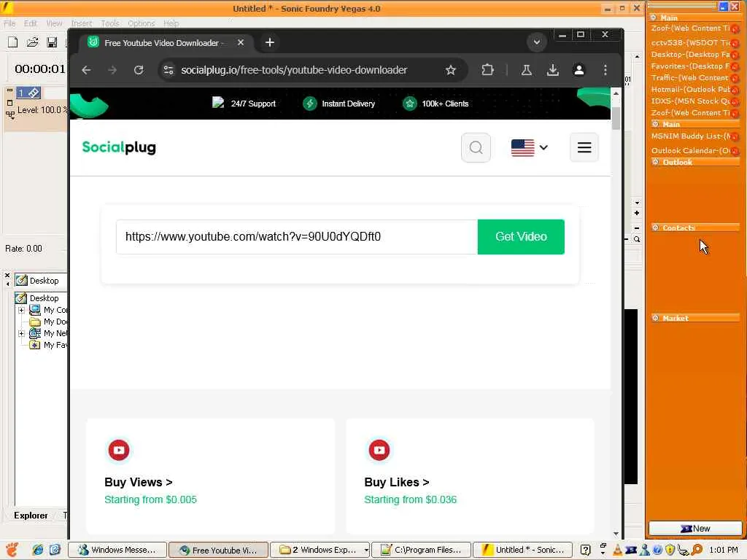Open Chrome three-dot menu
The image size is (747, 560).
point(605,70)
